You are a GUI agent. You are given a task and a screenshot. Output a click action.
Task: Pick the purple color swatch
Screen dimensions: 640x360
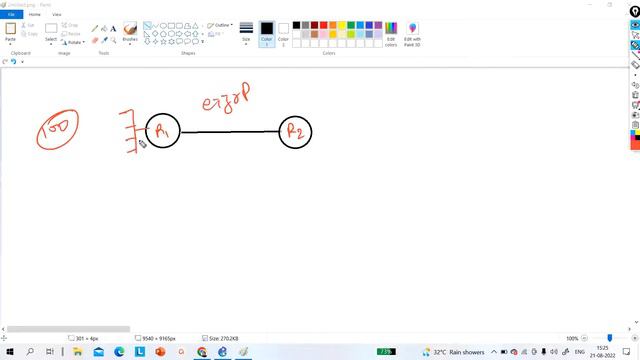[378, 25]
